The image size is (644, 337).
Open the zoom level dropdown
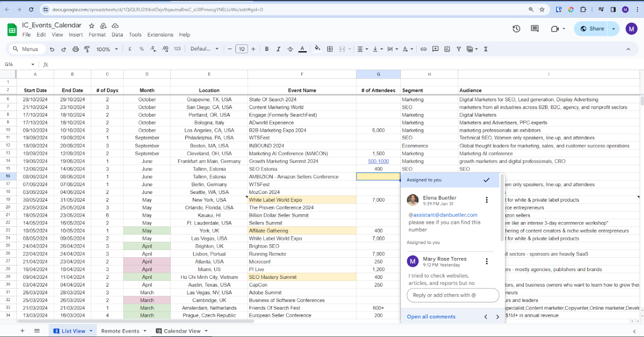click(x=107, y=49)
